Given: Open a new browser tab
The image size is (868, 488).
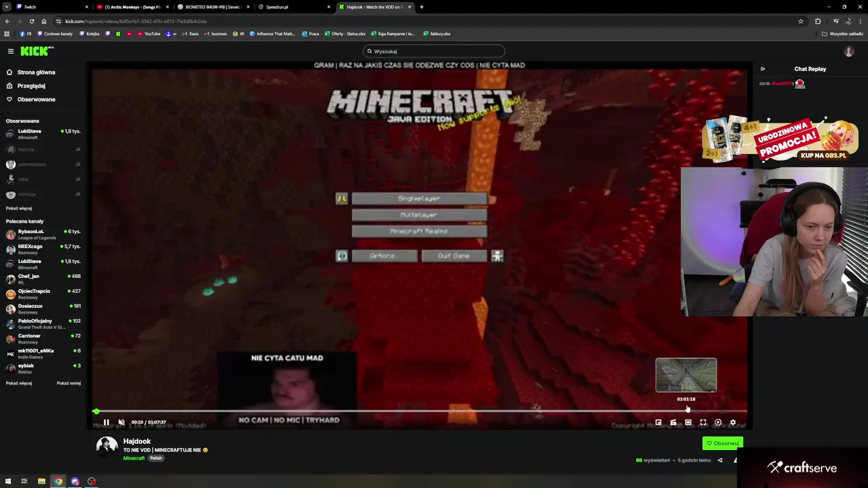Looking at the screenshot, I should point(422,7).
